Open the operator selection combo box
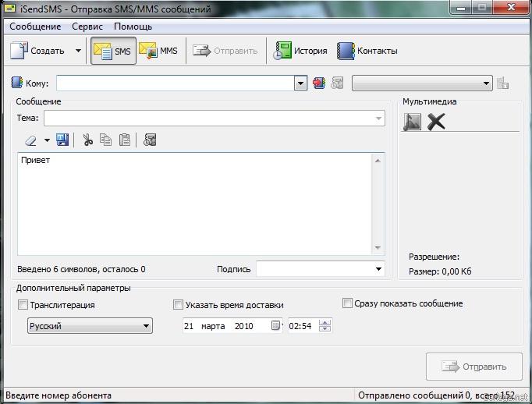 [422, 83]
